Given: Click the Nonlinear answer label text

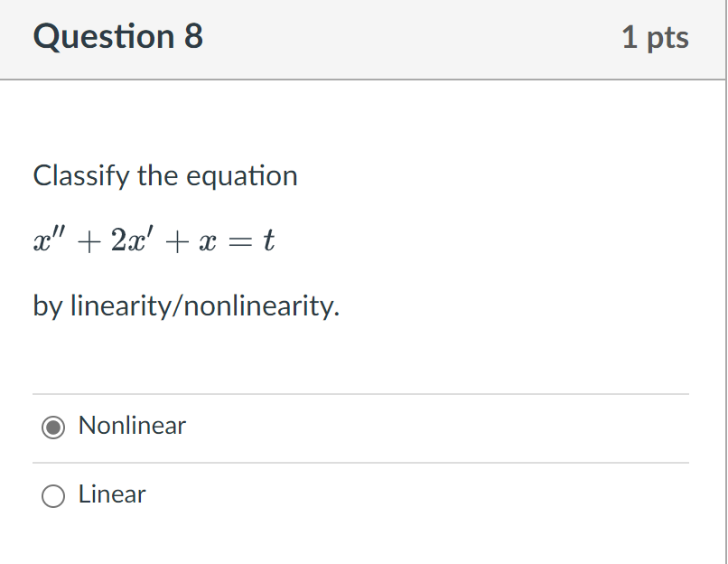Looking at the screenshot, I should point(132,426).
